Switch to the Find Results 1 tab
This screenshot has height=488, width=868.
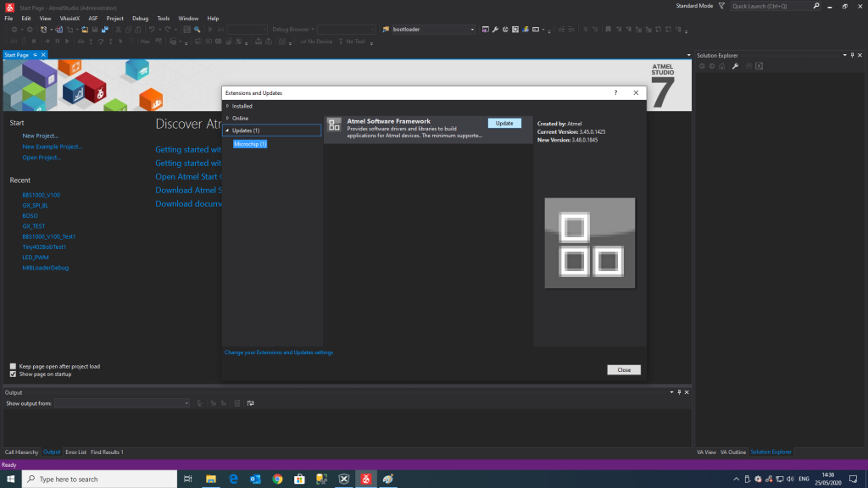[x=107, y=452]
